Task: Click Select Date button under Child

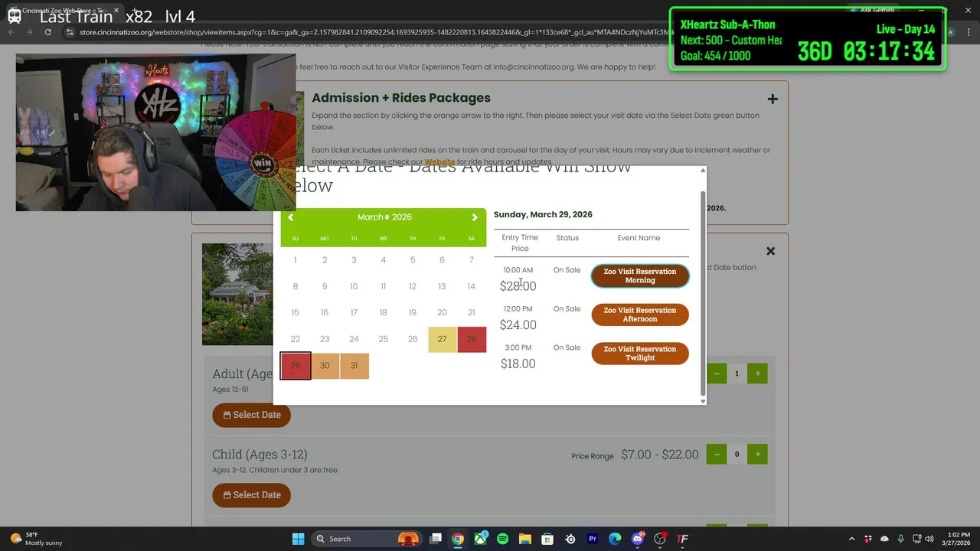Action: (x=251, y=494)
